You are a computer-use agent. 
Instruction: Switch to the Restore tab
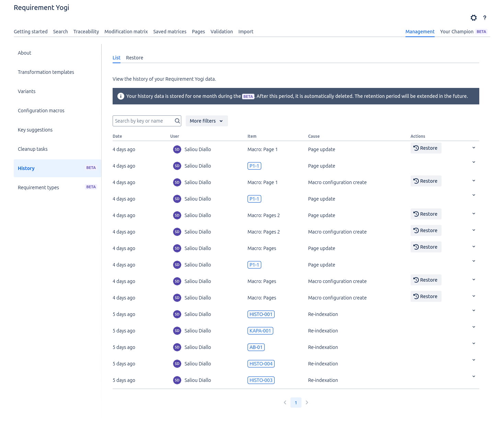[134, 58]
